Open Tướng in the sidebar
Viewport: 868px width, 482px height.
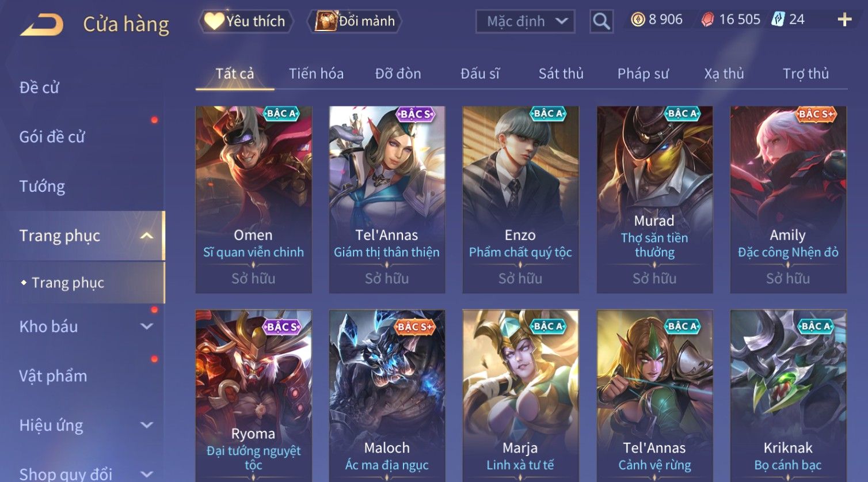42,186
